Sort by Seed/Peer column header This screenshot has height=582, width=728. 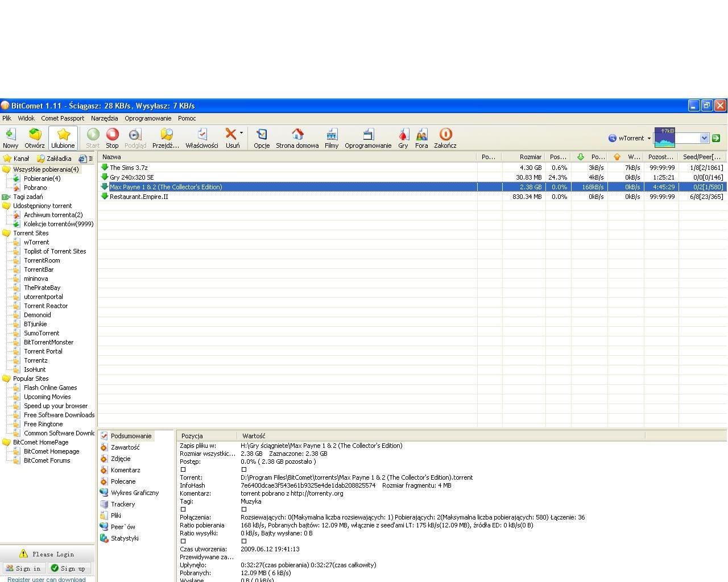tap(702, 157)
